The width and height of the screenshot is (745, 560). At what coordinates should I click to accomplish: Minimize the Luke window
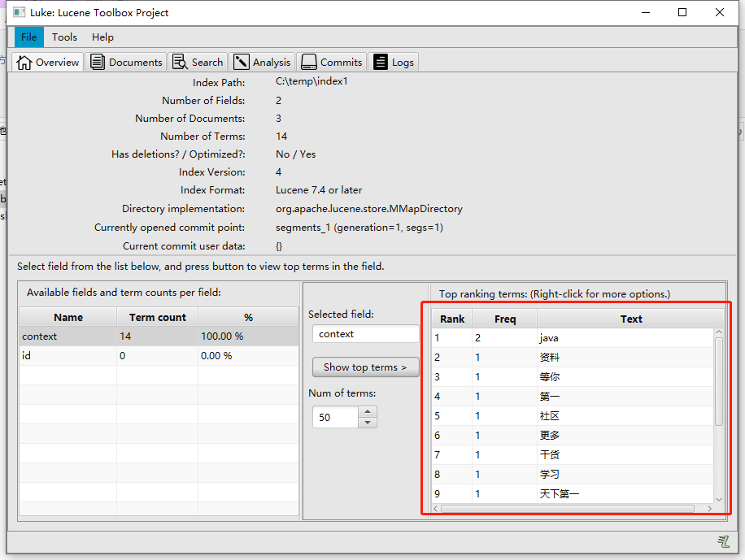coord(645,12)
